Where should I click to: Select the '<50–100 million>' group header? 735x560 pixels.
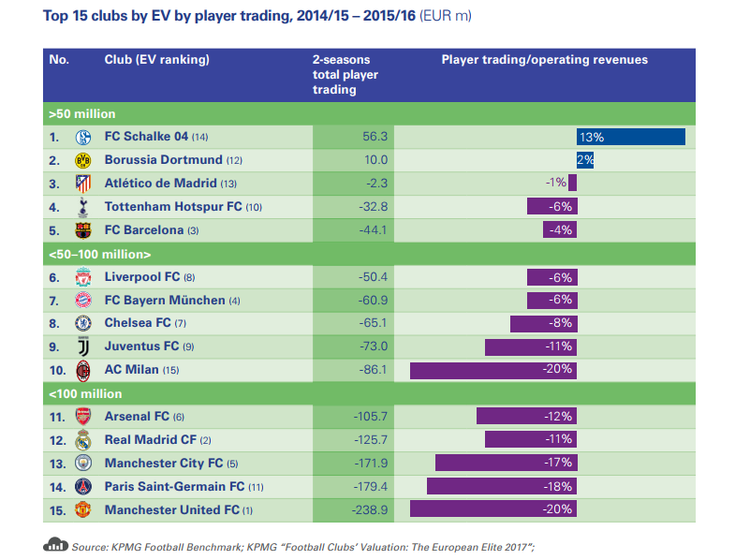click(x=370, y=254)
